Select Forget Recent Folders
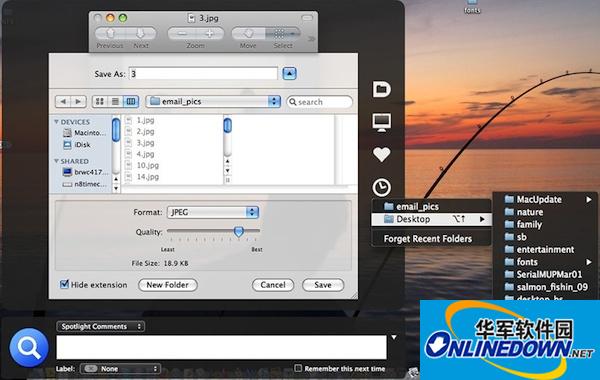The width and height of the screenshot is (600, 380). coord(428,239)
